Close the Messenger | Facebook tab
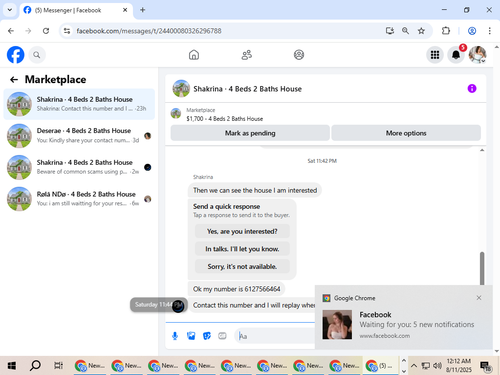This screenshot has width=500, height=375. 125,10
